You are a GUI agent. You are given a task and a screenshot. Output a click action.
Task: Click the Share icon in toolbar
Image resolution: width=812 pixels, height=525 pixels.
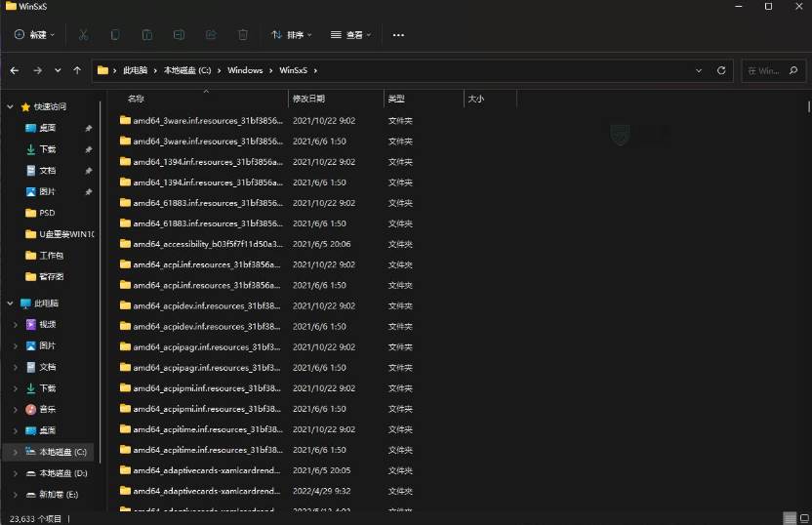click(x=211, y=35)
